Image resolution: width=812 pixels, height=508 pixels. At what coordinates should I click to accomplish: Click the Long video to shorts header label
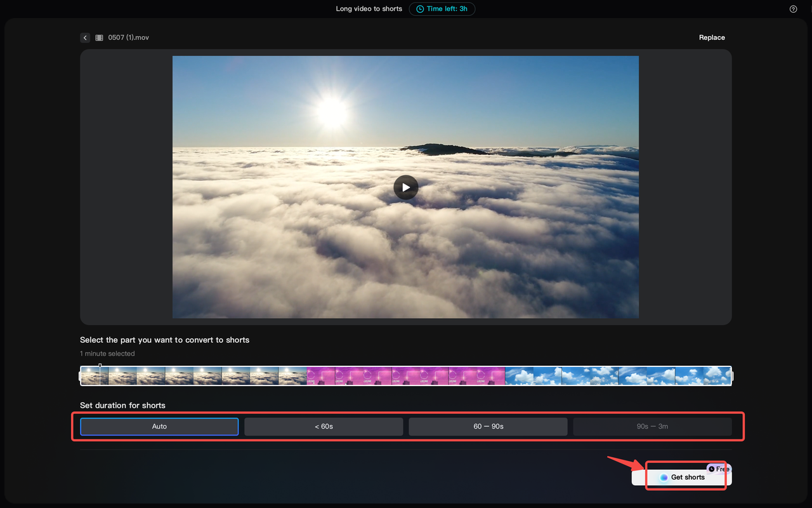click(369, 9)
